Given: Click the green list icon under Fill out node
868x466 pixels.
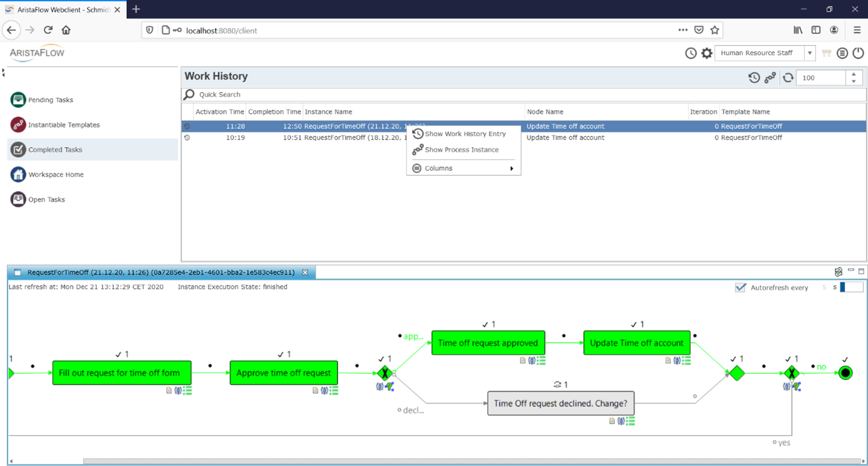Looking at the screenshot, I should (187, 390).
